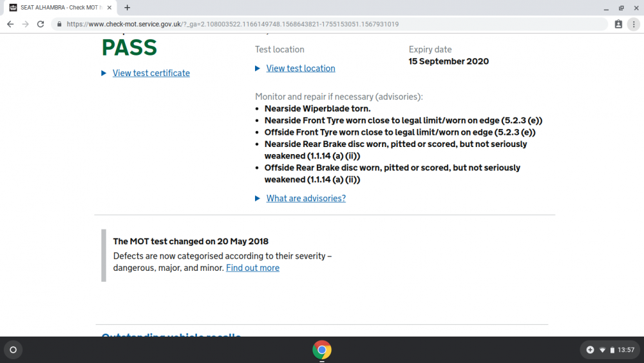The image size is (644, 363).
Task: Click the Test location label
Action: [279, 50]
